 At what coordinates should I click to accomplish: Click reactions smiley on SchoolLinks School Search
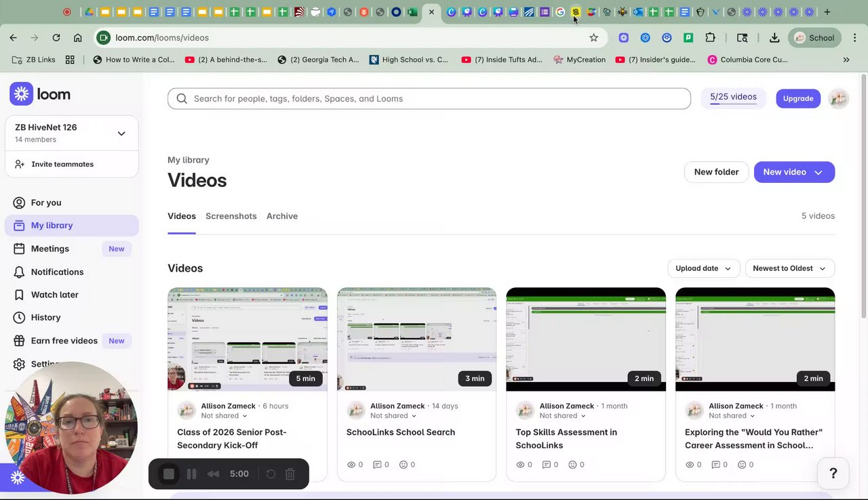[403, 465]
